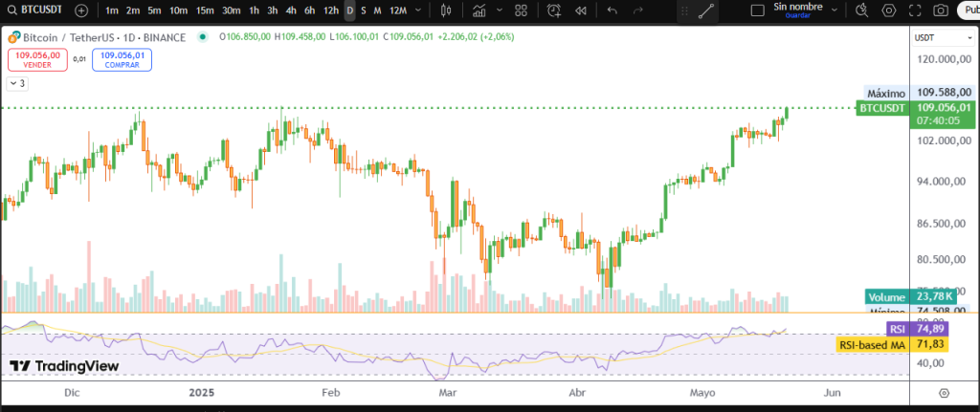Click the 120.000,00 price scale value

coord(943,58)
